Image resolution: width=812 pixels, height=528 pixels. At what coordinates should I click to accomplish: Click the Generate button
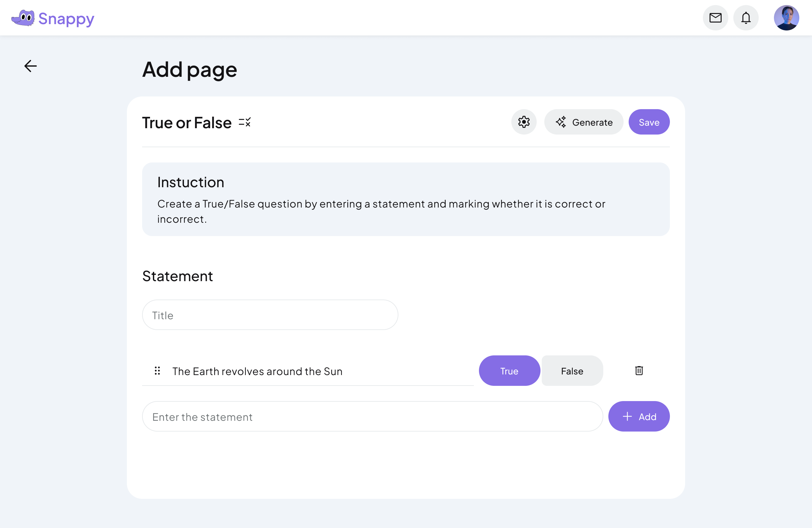pos(583,122)
